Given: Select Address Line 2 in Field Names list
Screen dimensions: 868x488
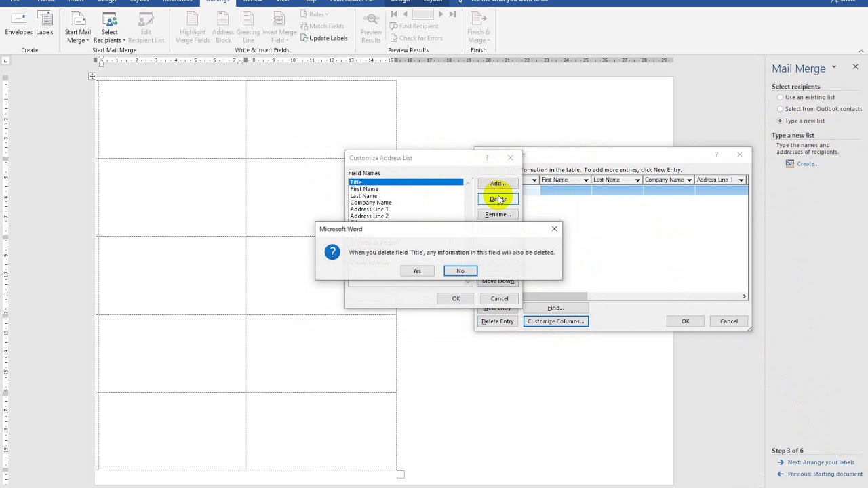Looking at the screenshot, I should 406,216.
